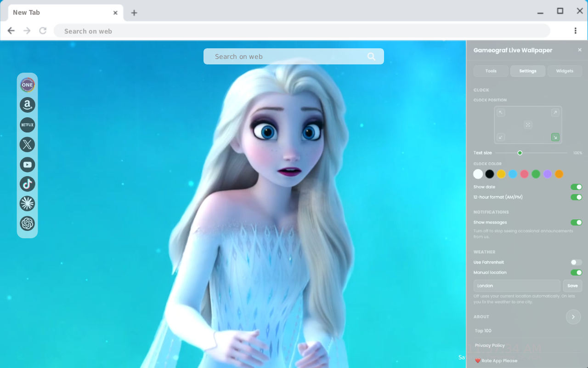Viewport: 588px width, 368px height.
Task: Open the Widgets tab
Action: pyautogui.click(x=565, y=71)
